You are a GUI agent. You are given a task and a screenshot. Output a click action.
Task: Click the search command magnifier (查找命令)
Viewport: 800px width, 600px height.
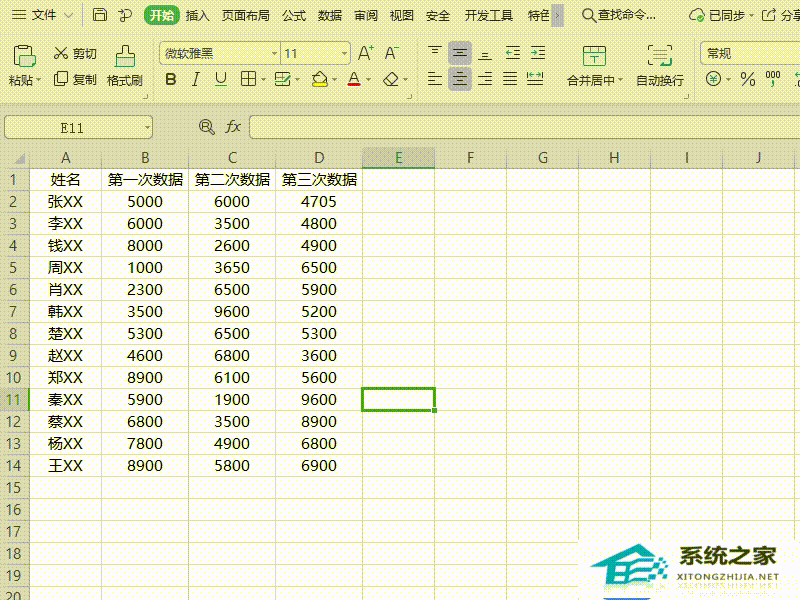pyautogui.click(x=588, y=15)
